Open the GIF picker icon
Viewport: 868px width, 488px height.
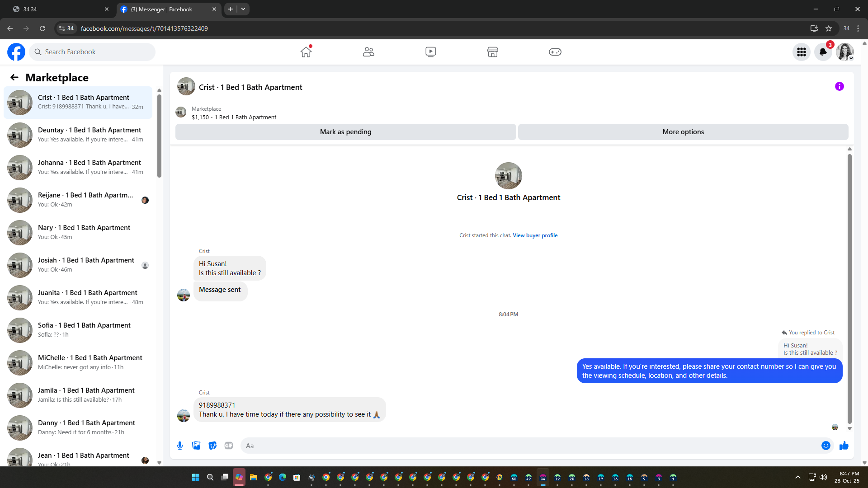[x=229, y=446]
